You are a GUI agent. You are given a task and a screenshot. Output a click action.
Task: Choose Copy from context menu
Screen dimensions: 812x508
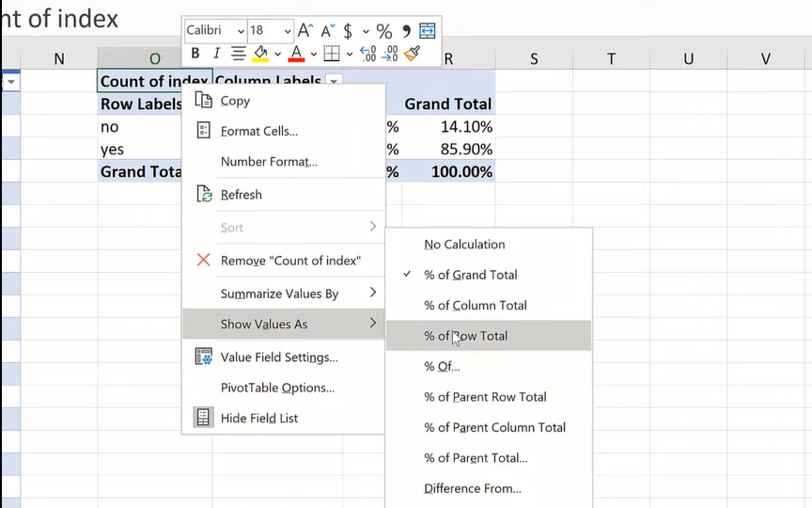click(x=283, y=101)
